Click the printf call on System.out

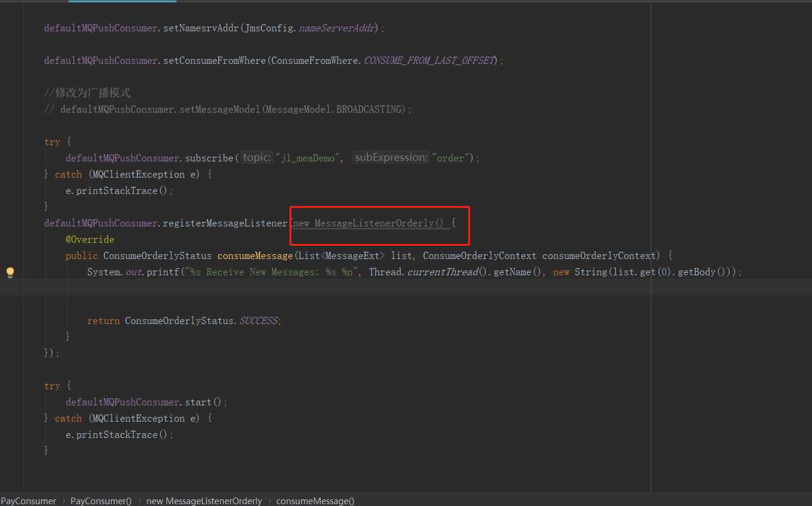(164, 272)
